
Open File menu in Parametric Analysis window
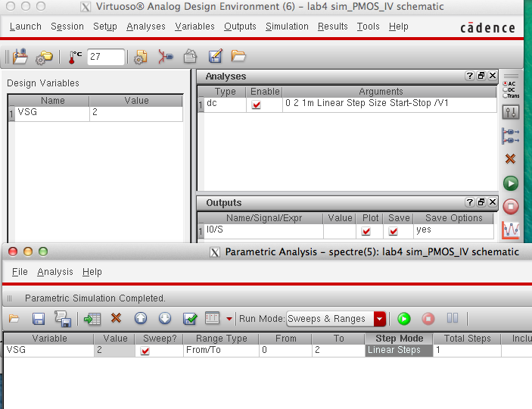coord(20,272)
